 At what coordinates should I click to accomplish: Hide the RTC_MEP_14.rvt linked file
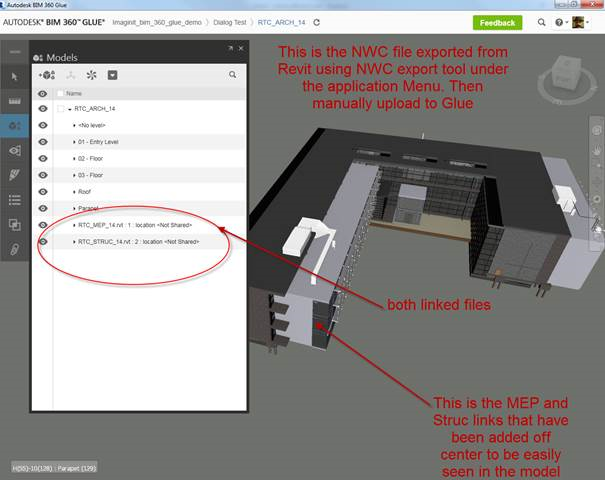42,225
